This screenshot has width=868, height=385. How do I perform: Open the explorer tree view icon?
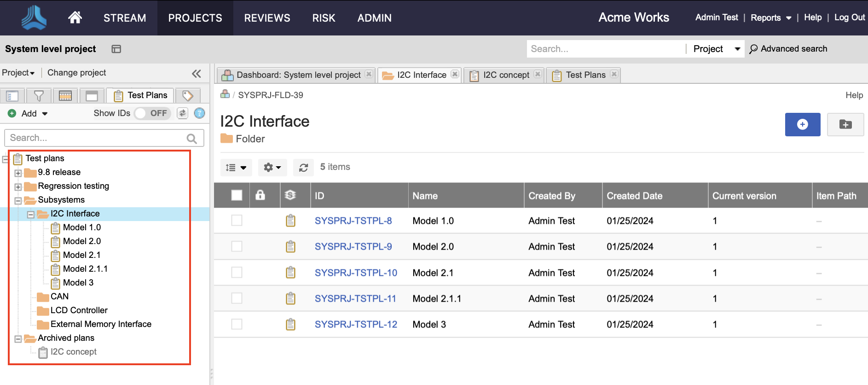pos(12,95)
